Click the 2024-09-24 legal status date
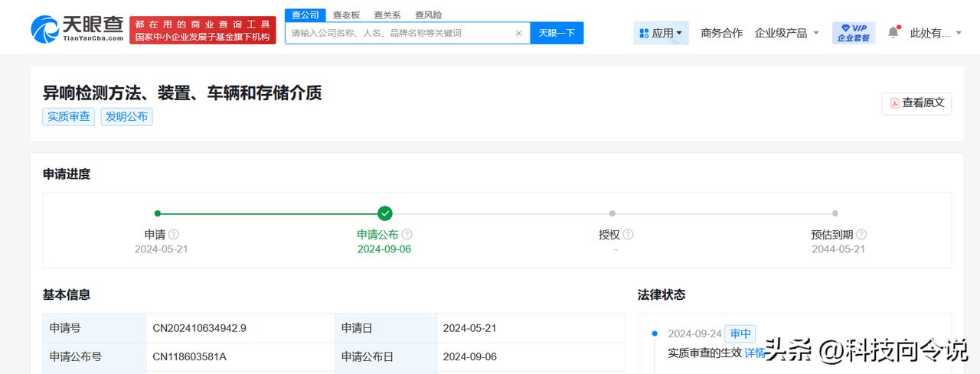Image resolution: width=980 pixels, height=374 pixels. pyautogui.click(x=694, y=333)
